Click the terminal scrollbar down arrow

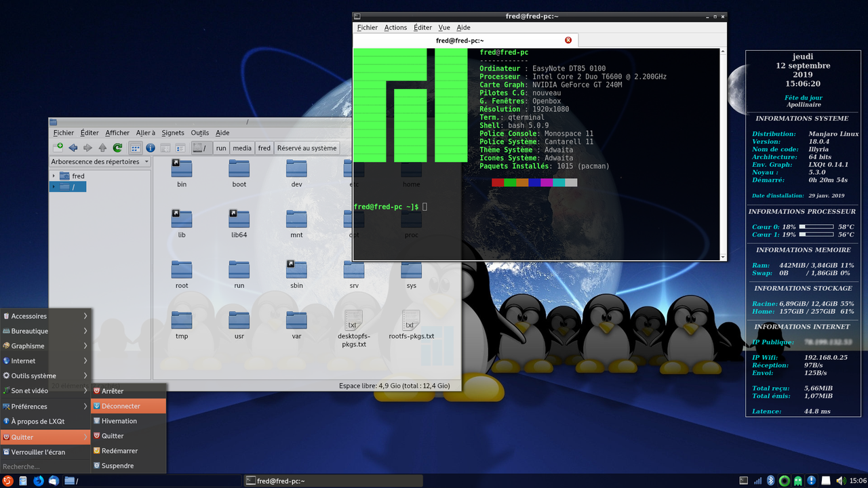(723, 257)
